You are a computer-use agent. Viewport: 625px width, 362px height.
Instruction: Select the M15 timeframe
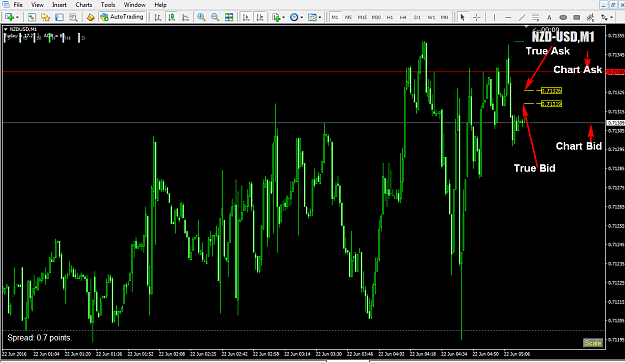[x=362, y=17]
